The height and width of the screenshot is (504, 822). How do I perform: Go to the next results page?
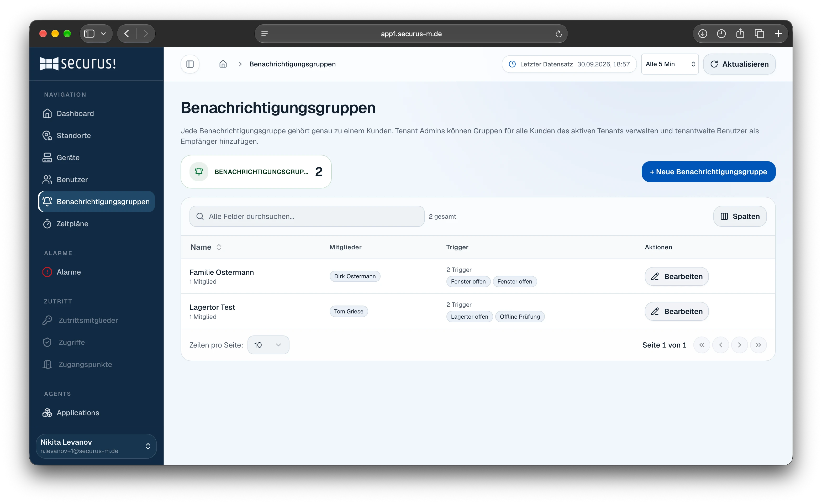pos(739,345)
